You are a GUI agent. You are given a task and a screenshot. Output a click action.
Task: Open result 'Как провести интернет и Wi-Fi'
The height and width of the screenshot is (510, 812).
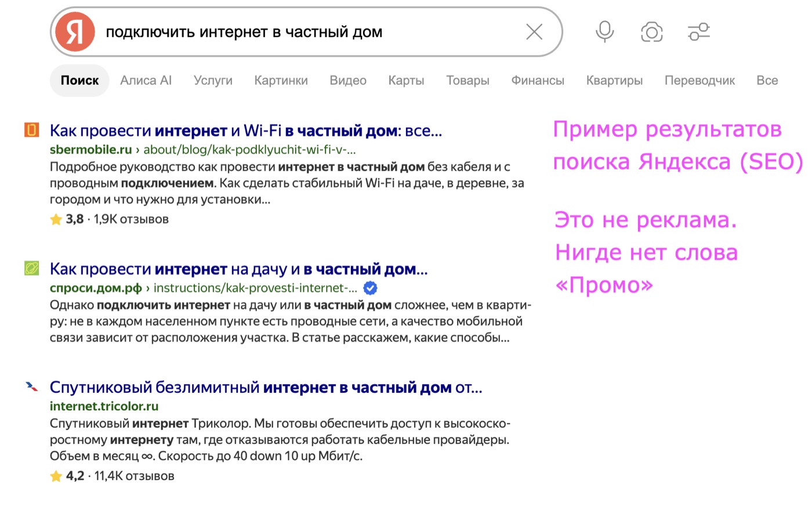coord(246,131)
